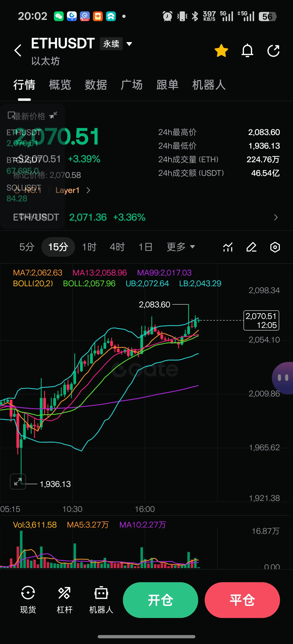Tap the 10:30 time axis label
This screenshot has width=293, height=644.
(x=72, y=509)
